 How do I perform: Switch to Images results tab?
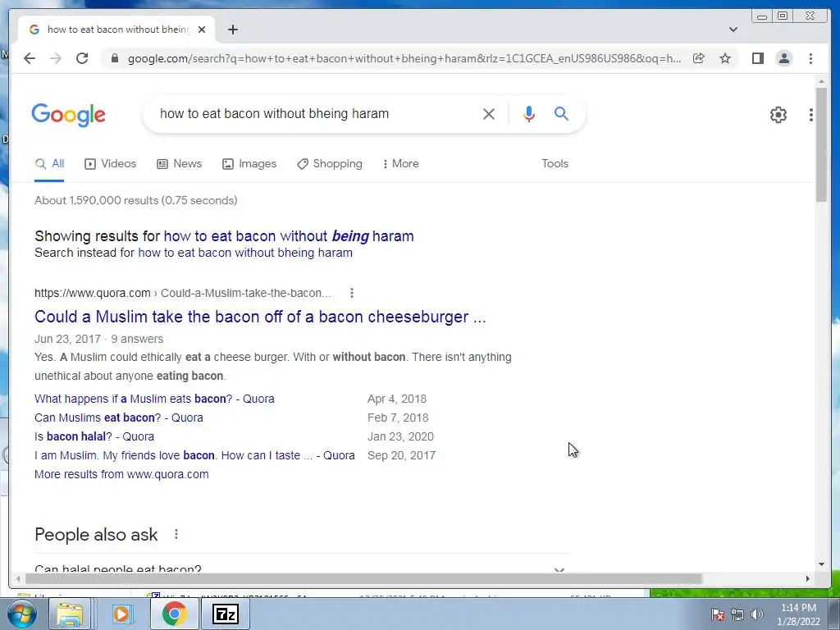(x=249, y=164)
